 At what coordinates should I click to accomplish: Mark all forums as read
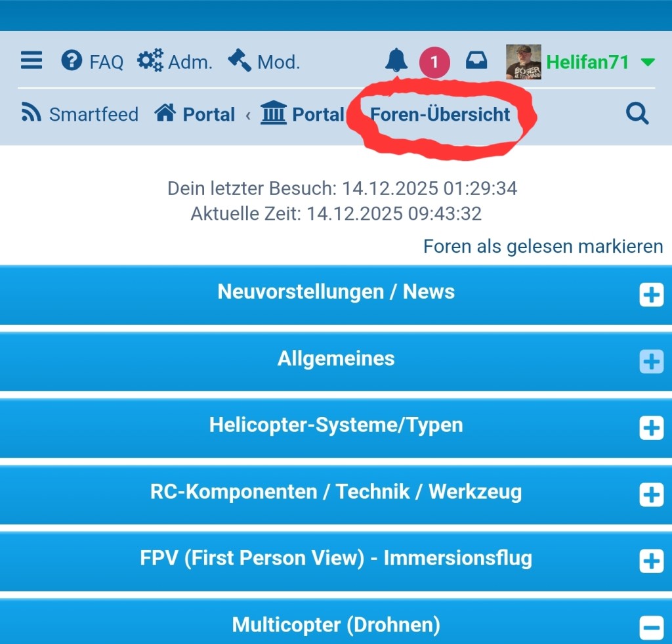tap(542, 246)
